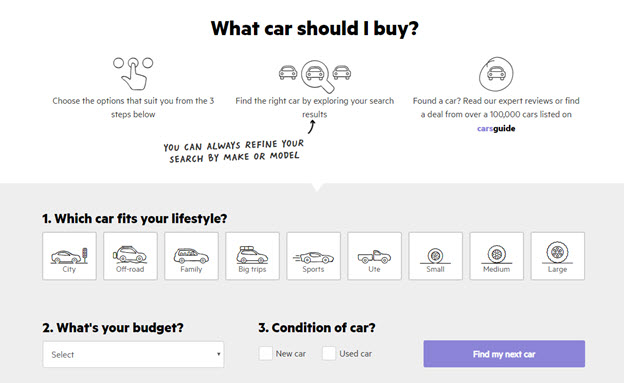The height and width of the screenshot is (383, 624).
Task: Click '3. Condition of car?' heading
Action: click(x=317, y=328)
